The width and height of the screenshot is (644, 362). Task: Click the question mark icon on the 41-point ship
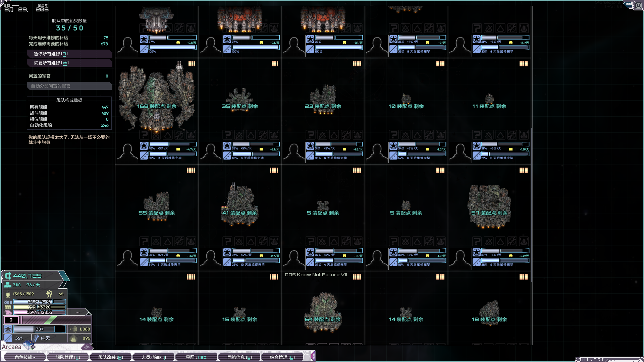(227, 241)
